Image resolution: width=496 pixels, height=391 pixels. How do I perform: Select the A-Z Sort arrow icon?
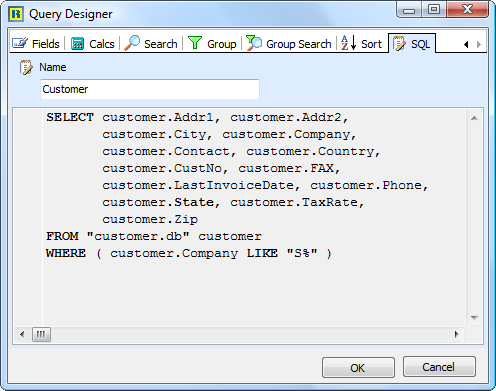349,43
